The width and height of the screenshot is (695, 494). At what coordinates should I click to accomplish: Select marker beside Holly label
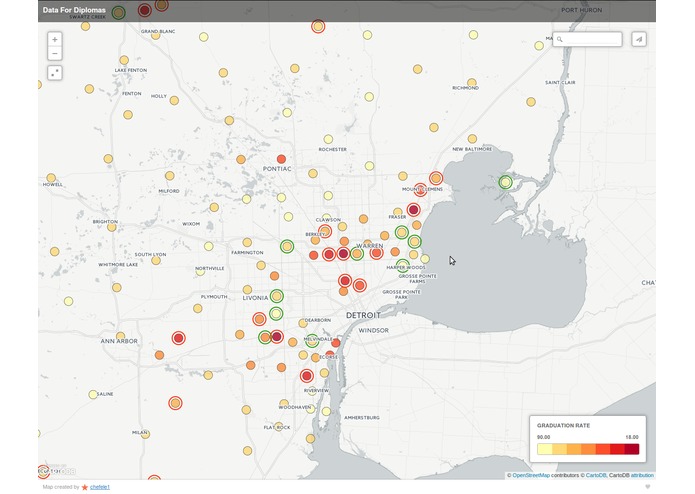(174, 101)
